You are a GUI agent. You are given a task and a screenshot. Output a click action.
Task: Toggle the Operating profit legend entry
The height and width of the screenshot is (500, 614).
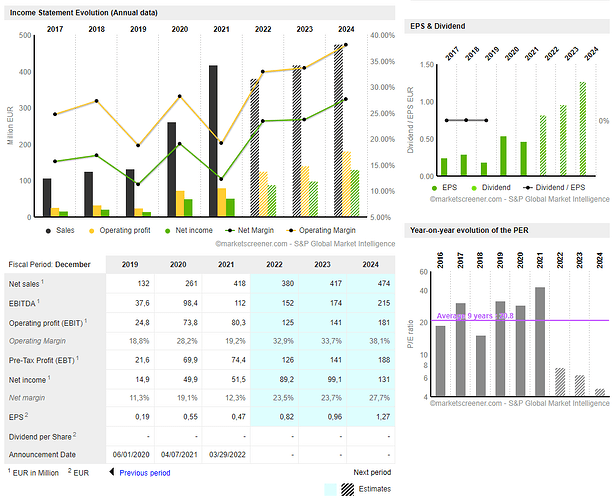coord(120,230)
